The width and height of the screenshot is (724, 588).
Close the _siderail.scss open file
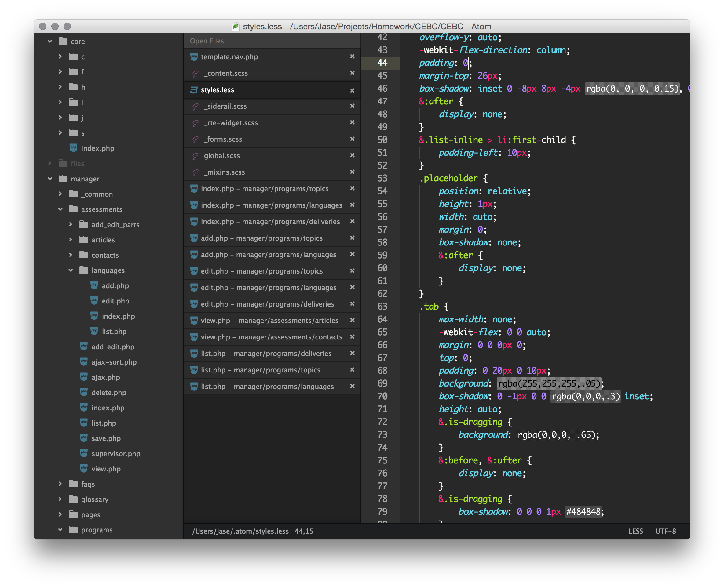(x=352, y=106)
